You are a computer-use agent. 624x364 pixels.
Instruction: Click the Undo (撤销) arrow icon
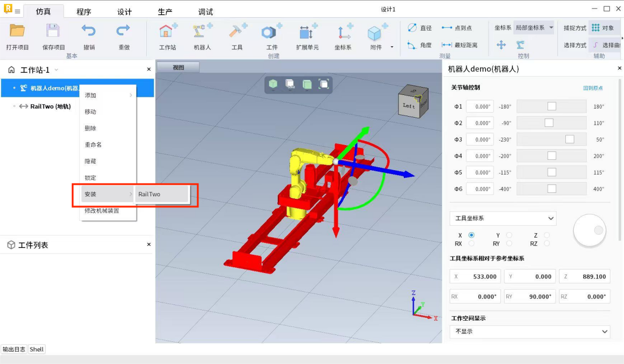click(89, 31)
